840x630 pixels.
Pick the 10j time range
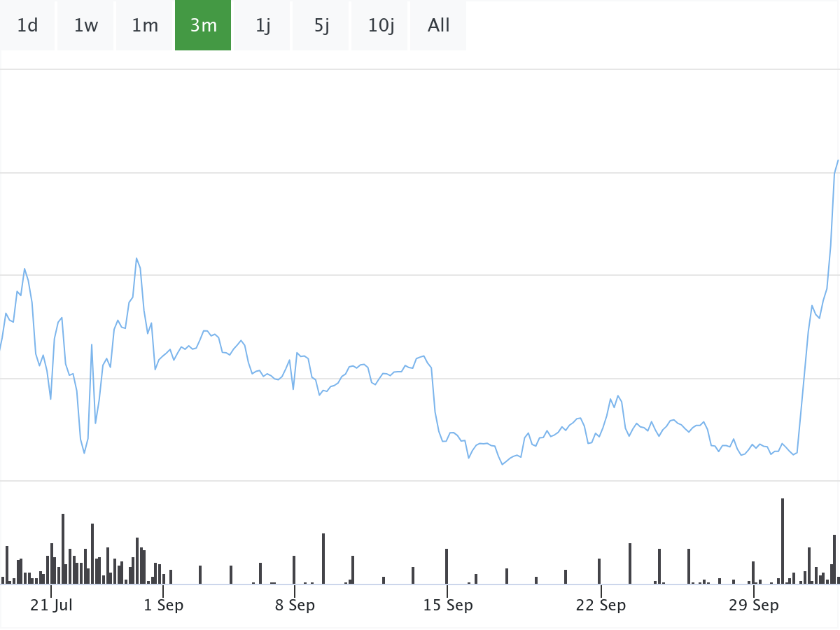(x=380, y=26)
